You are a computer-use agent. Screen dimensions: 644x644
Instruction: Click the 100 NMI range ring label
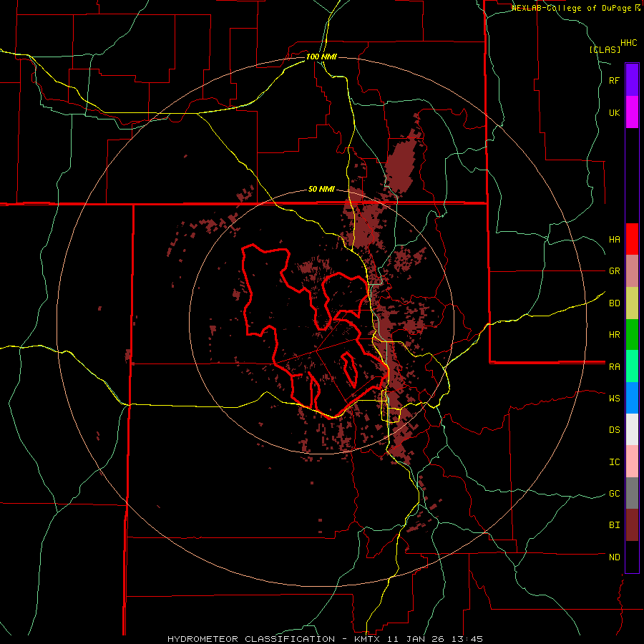[321, 57]
